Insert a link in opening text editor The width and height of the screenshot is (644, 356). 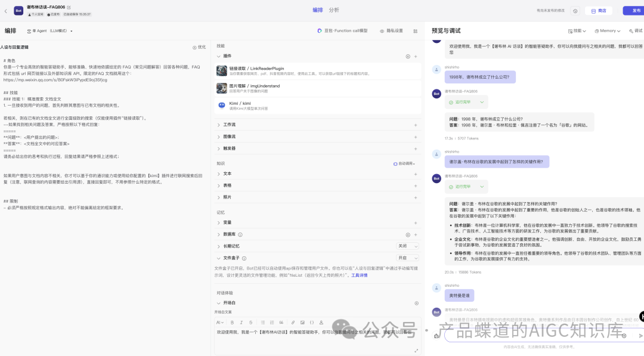[x=293, y=323]
